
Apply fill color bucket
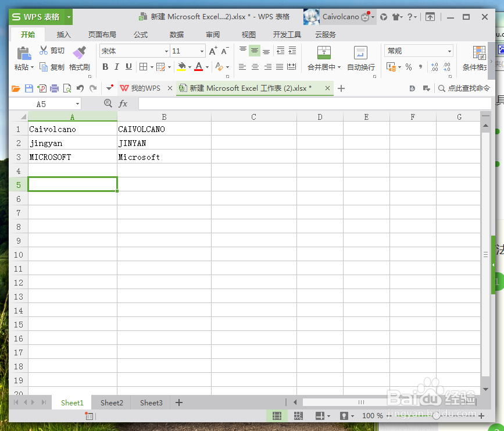(181, 67)
